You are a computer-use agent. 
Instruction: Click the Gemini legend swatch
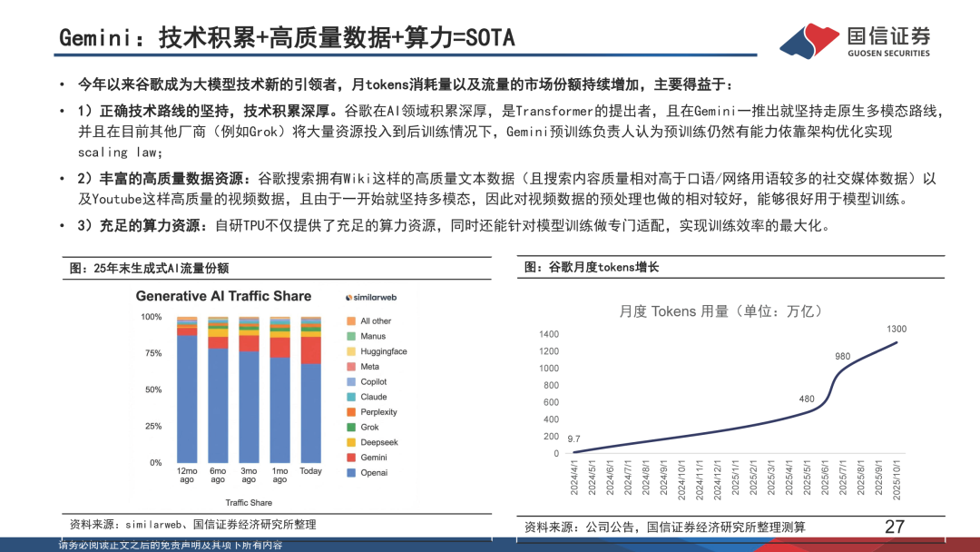coord(350,458)
